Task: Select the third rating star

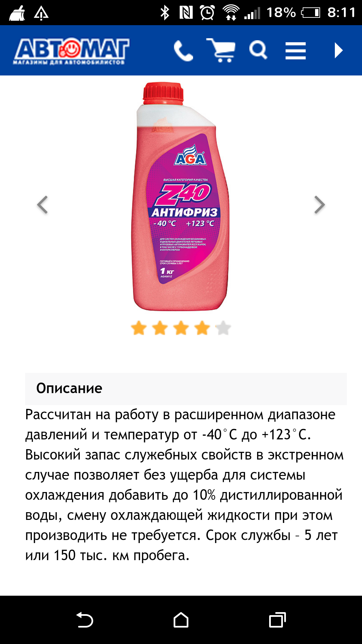Action: pyautogui.click(x=181, y=328)
